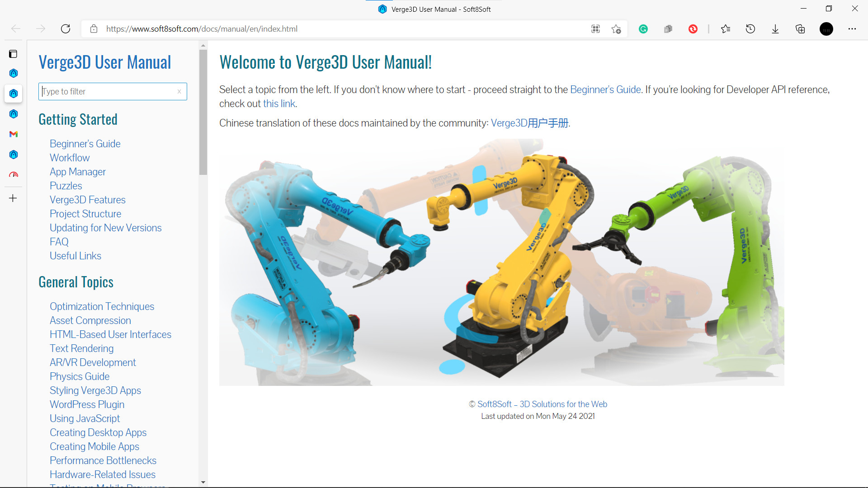Open the Verge3D Features link

tap(88, 200)
